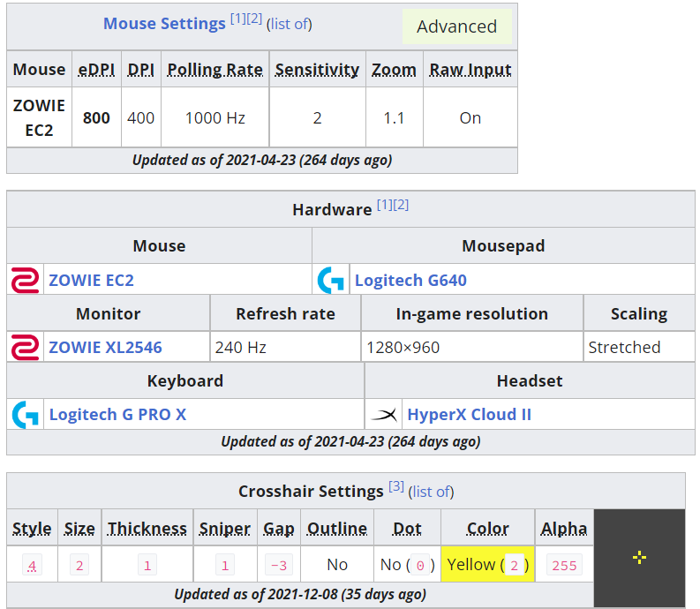Click the eDPI column header
Image resolution: width=700 pixels, height=609 pixels.
(96, 70)
